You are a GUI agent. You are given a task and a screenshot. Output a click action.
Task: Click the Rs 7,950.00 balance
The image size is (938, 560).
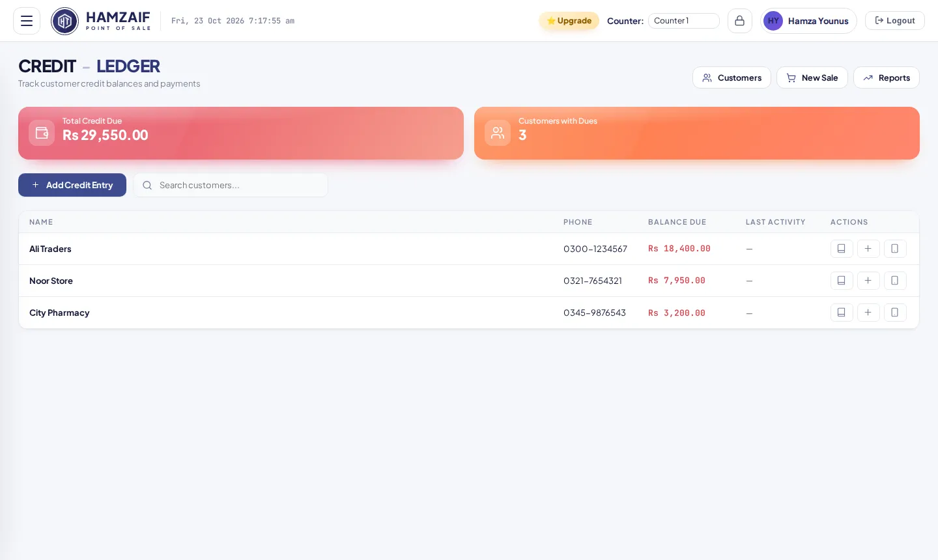tap(677, 281)
